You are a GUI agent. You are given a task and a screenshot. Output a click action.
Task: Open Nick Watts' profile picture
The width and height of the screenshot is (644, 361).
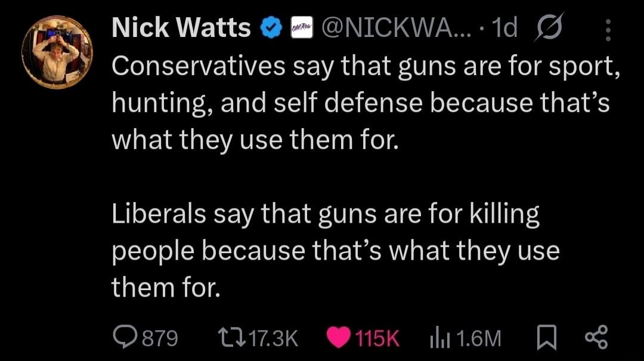click(57, 52)
